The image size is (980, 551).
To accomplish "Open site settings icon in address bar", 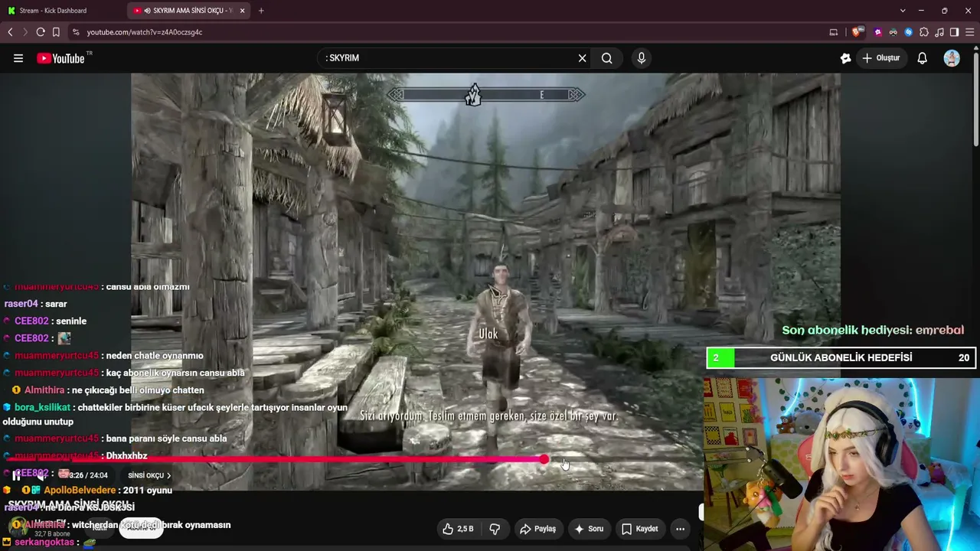I will [x=75, y=32].
